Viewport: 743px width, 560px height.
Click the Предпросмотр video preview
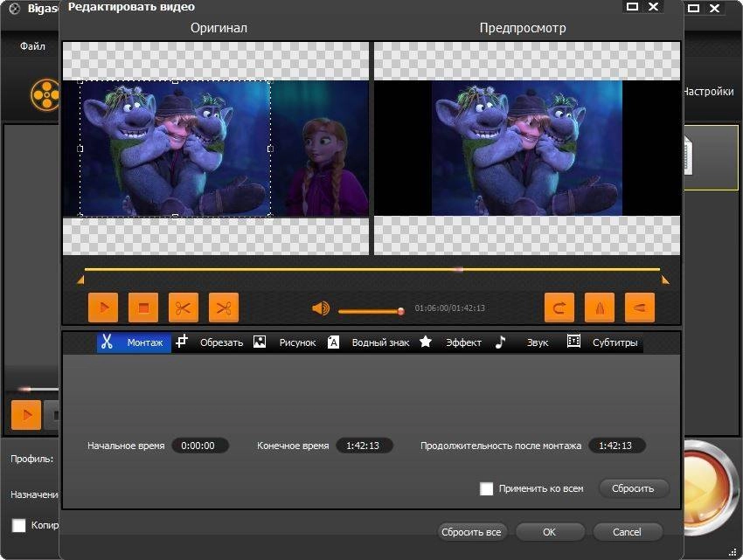click(x=527, y=149)
